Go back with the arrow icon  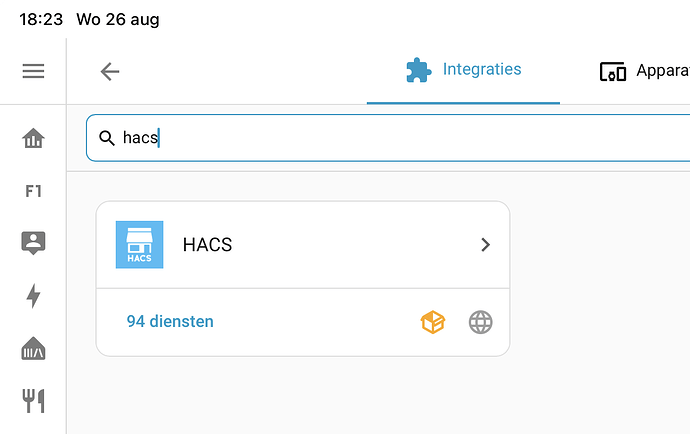click(x=110, y=71)
